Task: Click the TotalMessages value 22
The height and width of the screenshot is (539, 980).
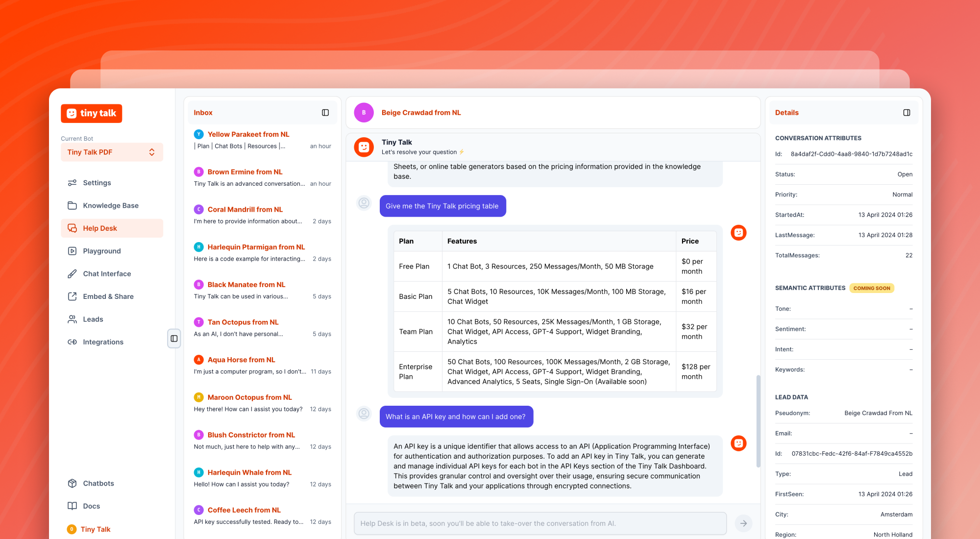Action: [x=909, y=256]
